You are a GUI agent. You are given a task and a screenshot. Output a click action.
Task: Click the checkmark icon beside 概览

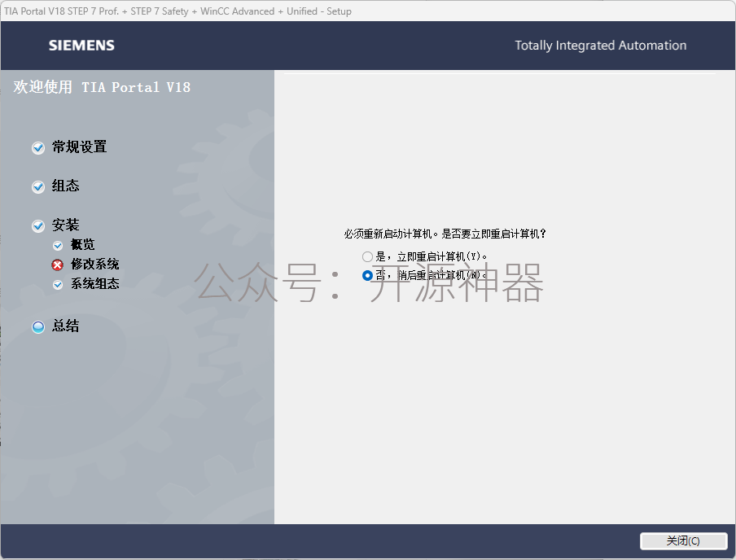[58, 246]
